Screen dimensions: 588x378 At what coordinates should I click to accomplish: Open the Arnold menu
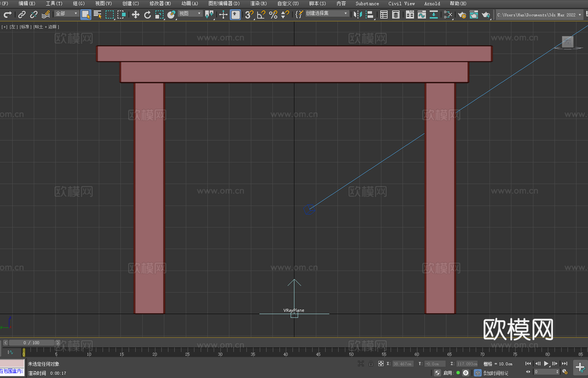coord(432,3)
